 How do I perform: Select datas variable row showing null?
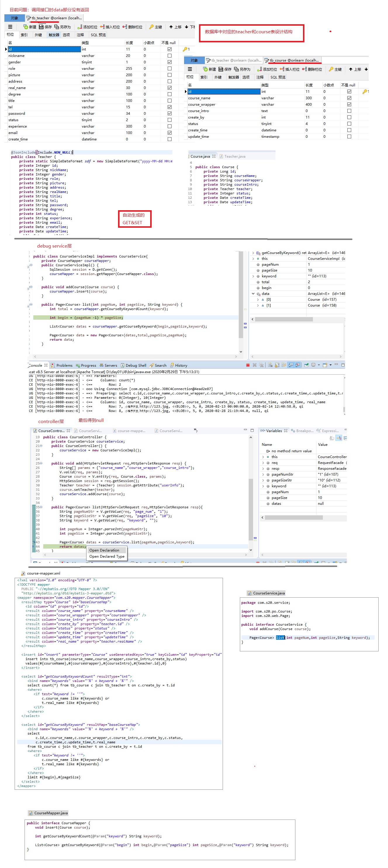[303, 503]
